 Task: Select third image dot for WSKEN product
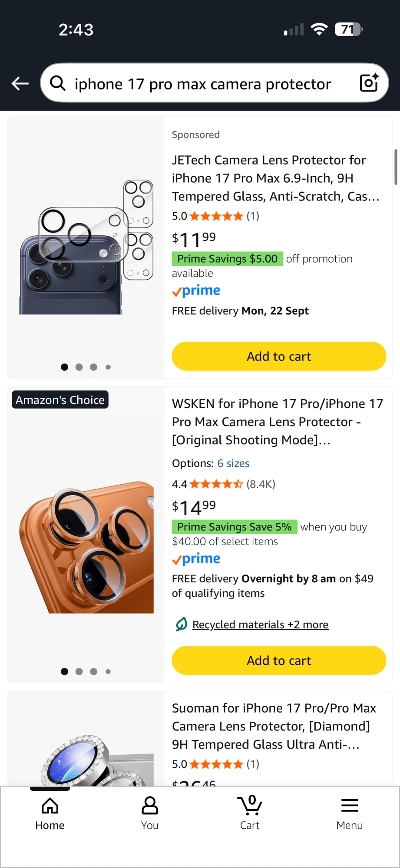tap(93, 671)
